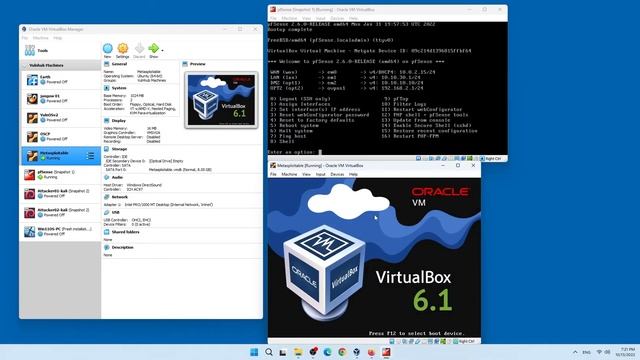Select the Attacker01-kali virtual machine
The image size is (640, 360).
point(61,193)
